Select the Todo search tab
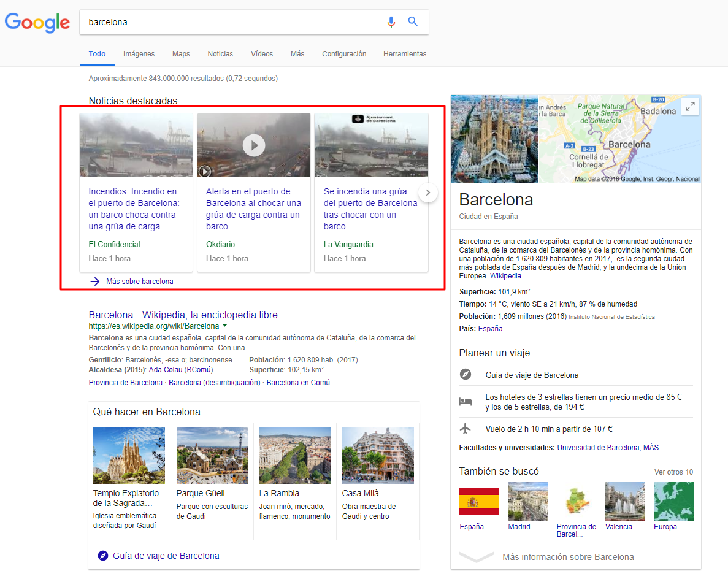728x571 pixels. tap(97, 54)
